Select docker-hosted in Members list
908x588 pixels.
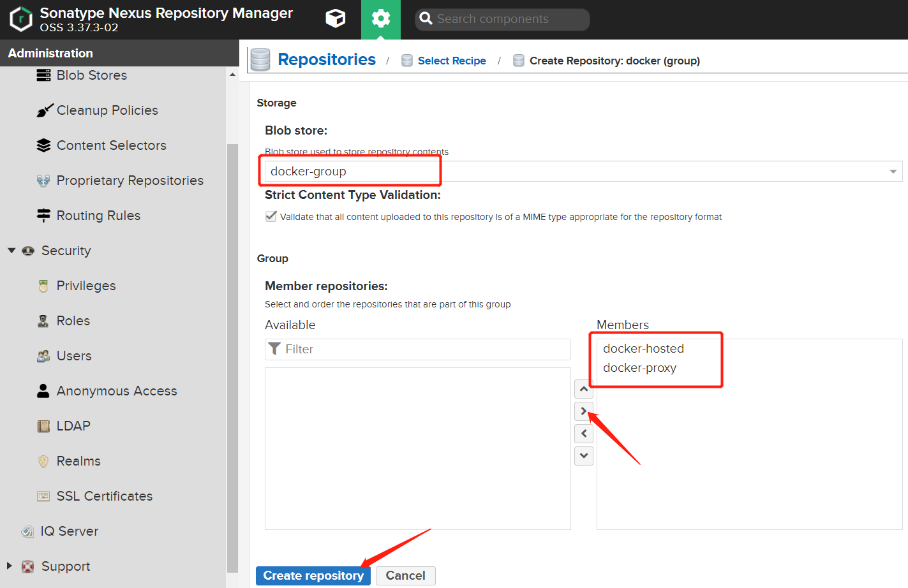point(644,349)
